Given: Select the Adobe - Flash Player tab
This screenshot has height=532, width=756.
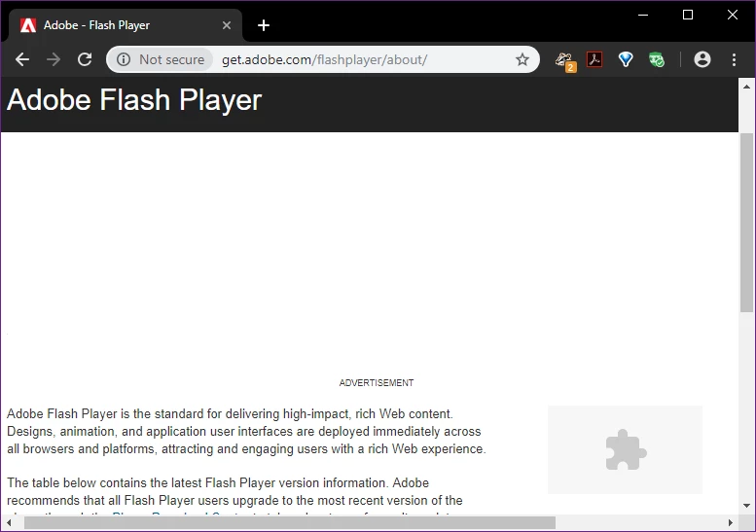Looking at the screenshot, I should [126, 25].
